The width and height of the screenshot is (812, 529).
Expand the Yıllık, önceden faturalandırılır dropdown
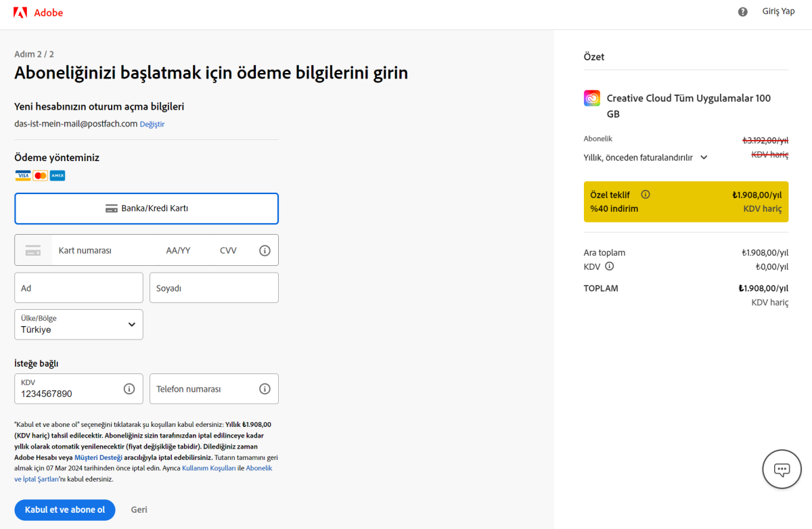coord(704,157)
